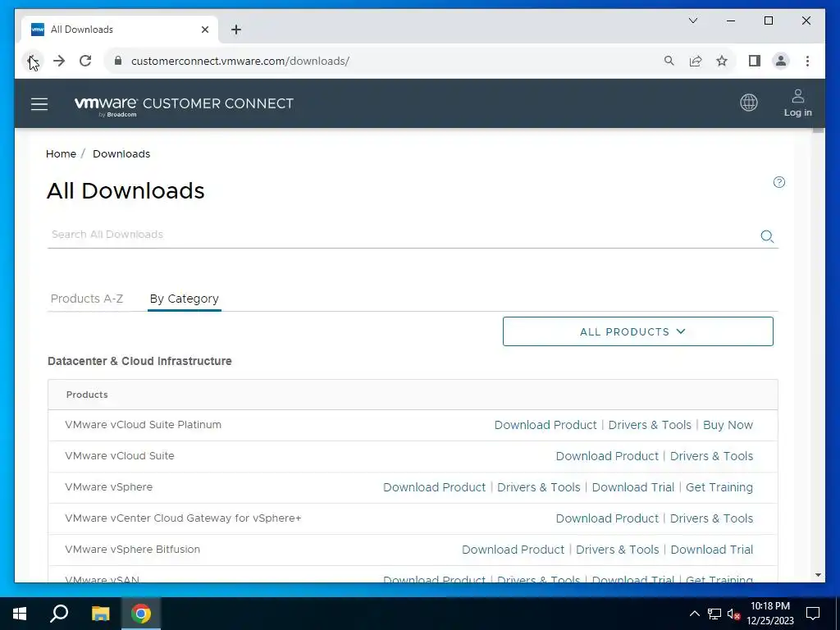Image resolution: width=840 pixels, height=630 pixels.
Task: Download Trial for VMware vSphere
Action: (x=632, y=487)
